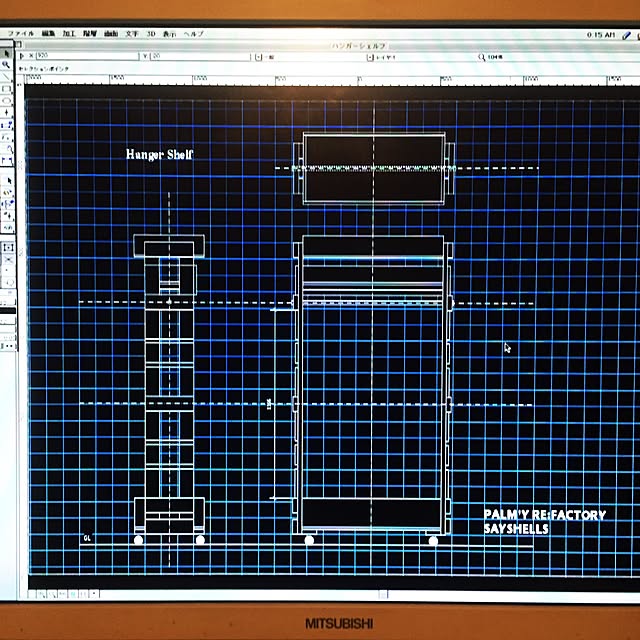
Task: Select the snap grid constraint icon
Action: coord(8,247)
